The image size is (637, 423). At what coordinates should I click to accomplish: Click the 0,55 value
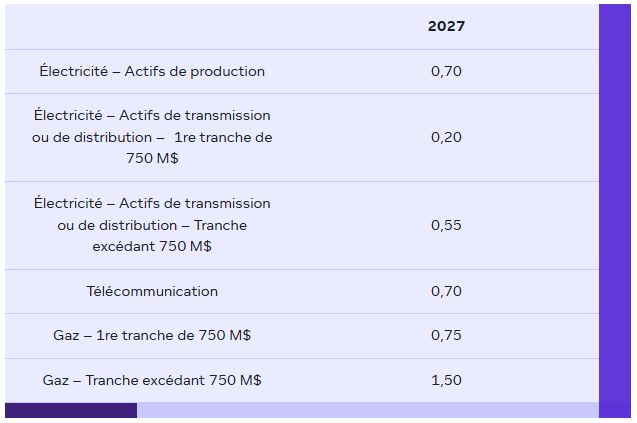(x=446, y=225)
